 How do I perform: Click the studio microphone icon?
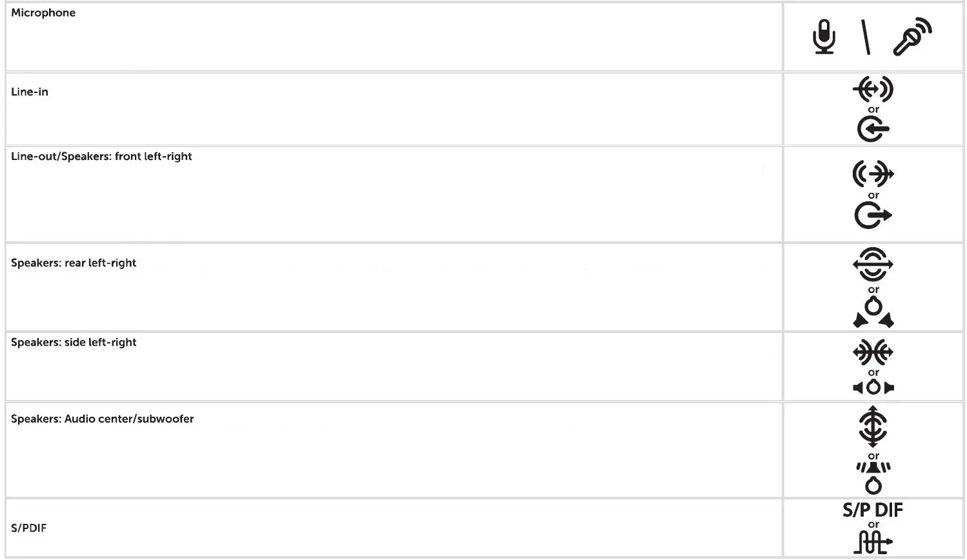pyautogui.click(x=824, y=37)
